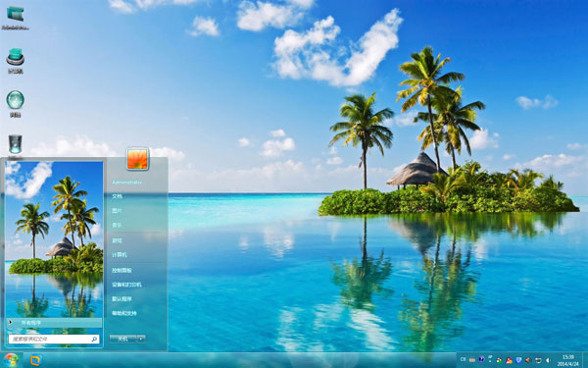Open the Computer icon on the desktop
The image size is (588, 368).
pyautogui.click(x=16, y=57)
